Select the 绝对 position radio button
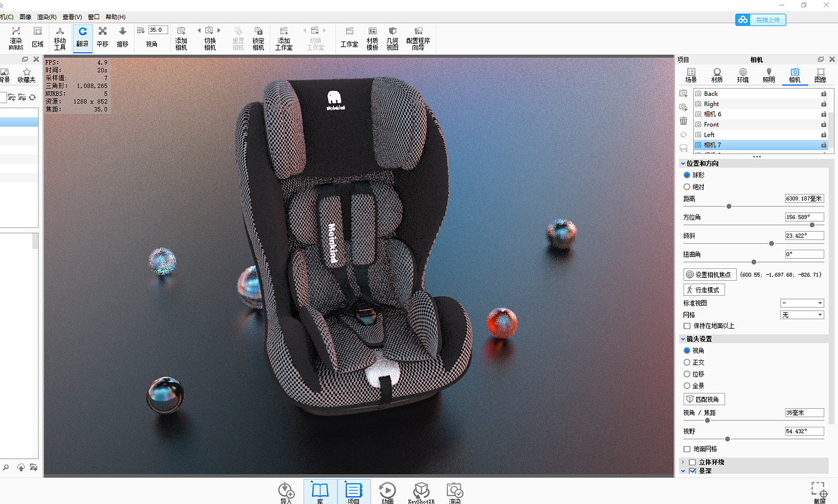Viewport: 838px width, 504px height. click(687, 187)
